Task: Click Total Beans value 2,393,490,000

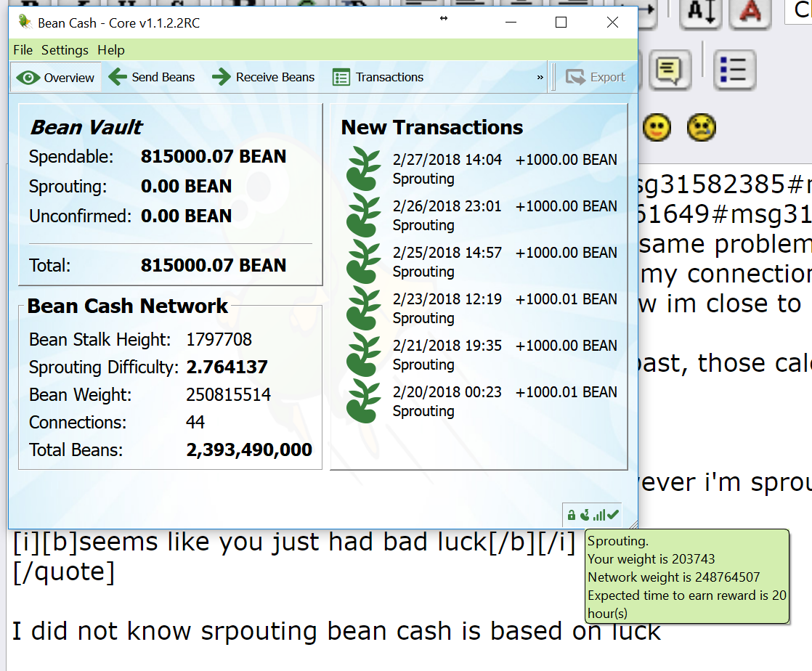Action: (249, 450)
